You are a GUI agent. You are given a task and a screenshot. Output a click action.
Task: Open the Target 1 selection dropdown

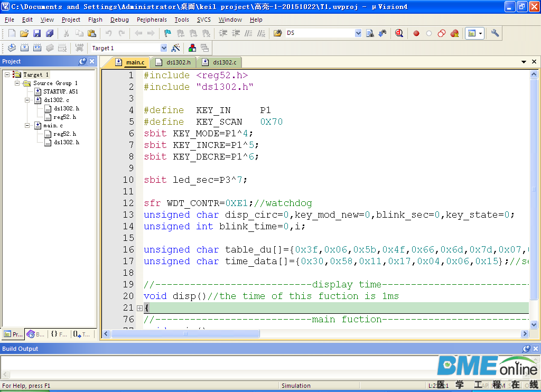point(163,48)
